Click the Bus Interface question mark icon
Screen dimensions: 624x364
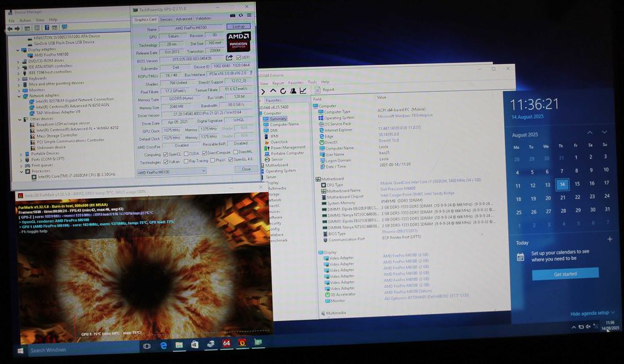point(251,73)
